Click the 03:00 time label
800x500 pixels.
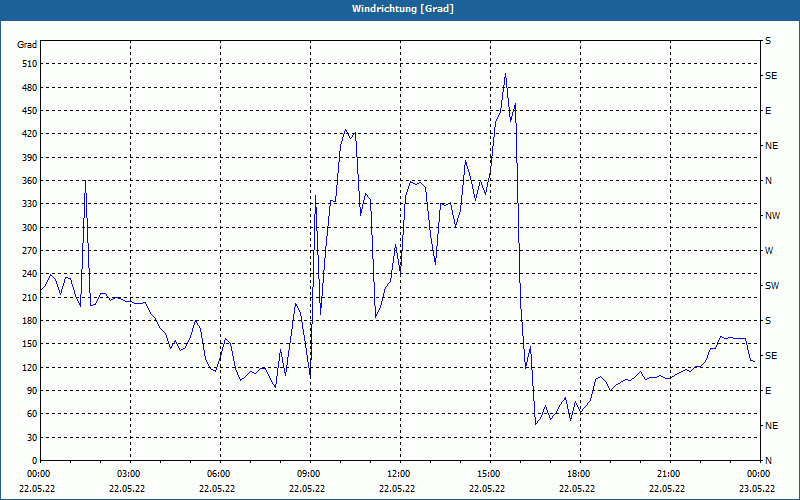[128, 474]
